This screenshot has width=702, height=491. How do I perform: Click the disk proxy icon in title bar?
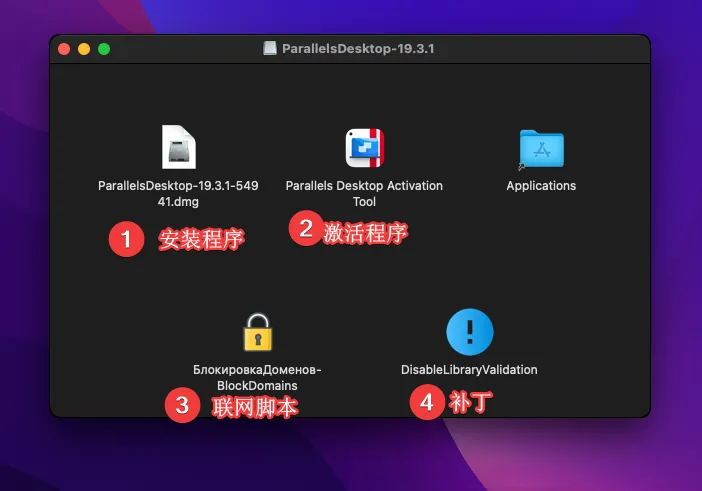pos(270,48)
